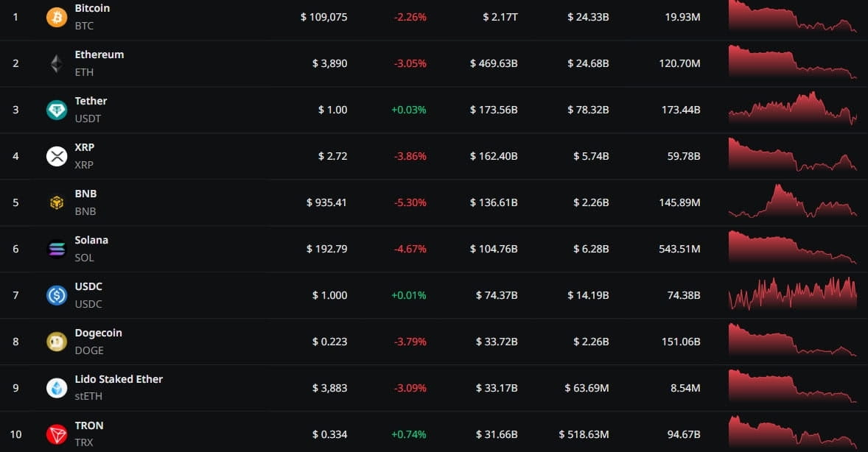Click the Solana name link
The height and width of the screenshot is (452, 868).
pyautogui.click(x=91, y=240)
